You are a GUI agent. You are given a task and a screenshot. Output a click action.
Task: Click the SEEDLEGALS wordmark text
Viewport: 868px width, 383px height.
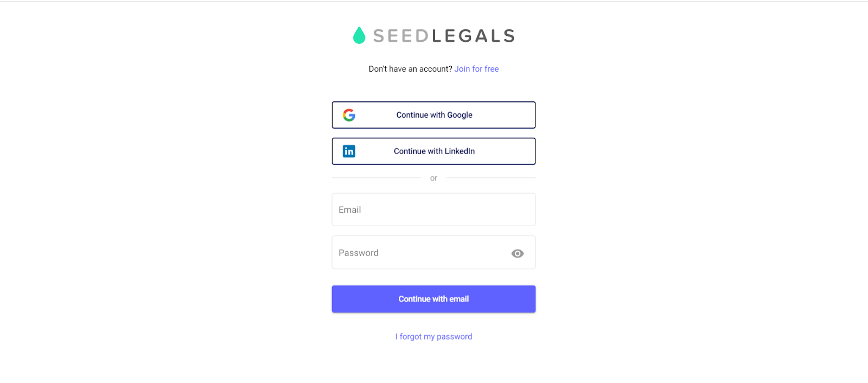pos(444,36)
